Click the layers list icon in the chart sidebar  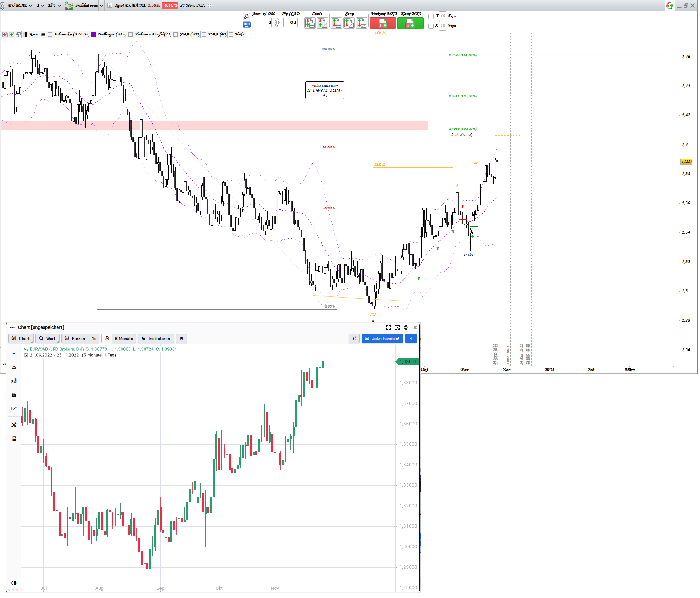pyautogui.click(x=14, y=439)
